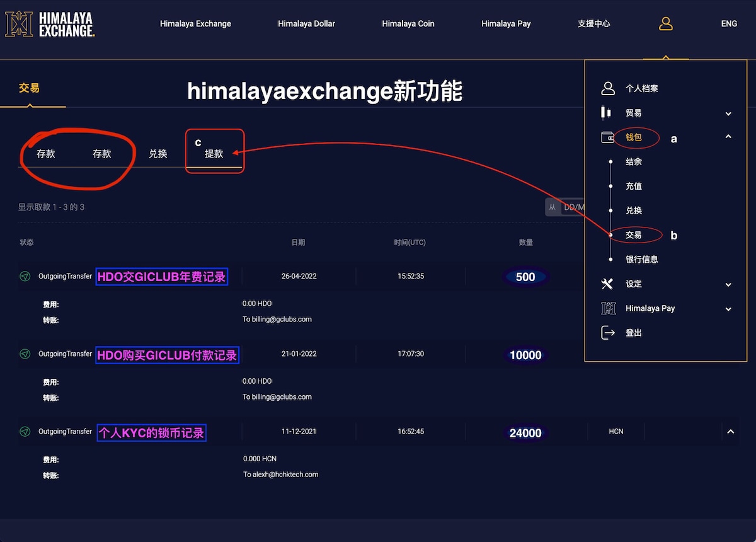This screenshot has width=756, height=542.
Task: Open 支援中心 support center
Action: (594, 24)
